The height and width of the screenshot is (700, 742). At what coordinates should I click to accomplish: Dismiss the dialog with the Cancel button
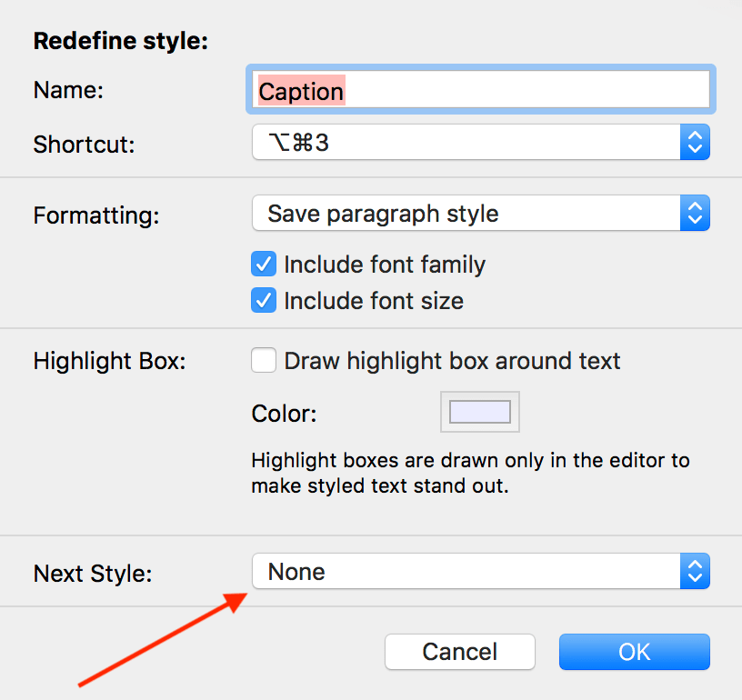[460, 652]
